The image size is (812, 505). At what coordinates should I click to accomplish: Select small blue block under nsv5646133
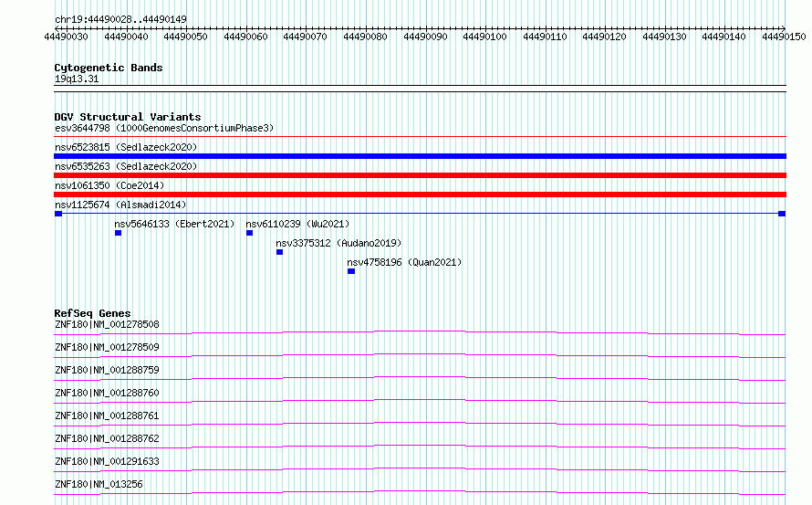coord(118,233)
